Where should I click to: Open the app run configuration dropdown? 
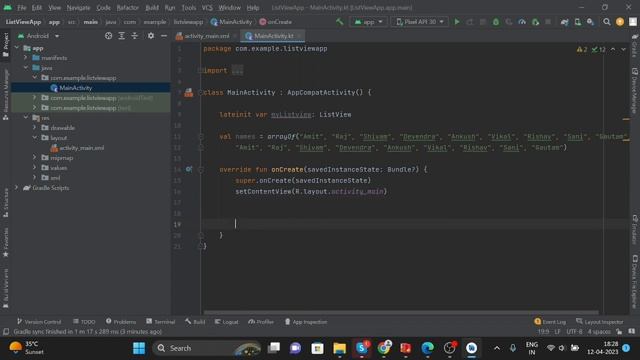coord(369,22)
